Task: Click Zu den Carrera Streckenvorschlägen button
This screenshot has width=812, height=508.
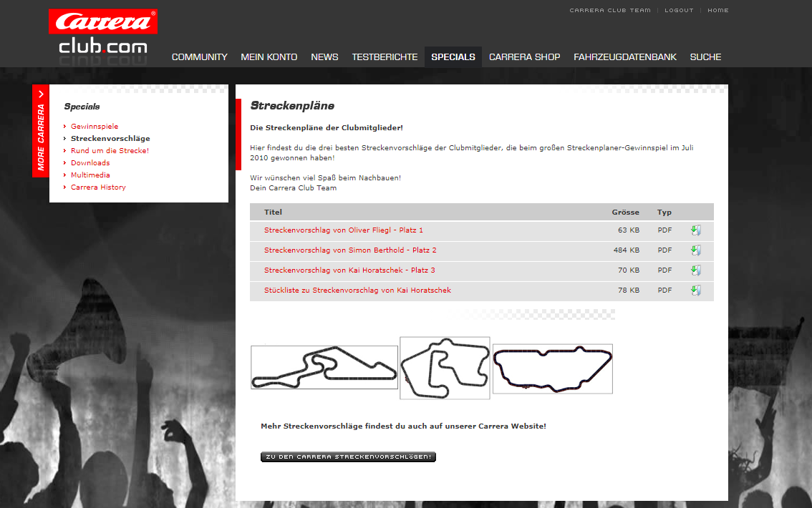Action: pyautogui.click(x=348, y=456)
